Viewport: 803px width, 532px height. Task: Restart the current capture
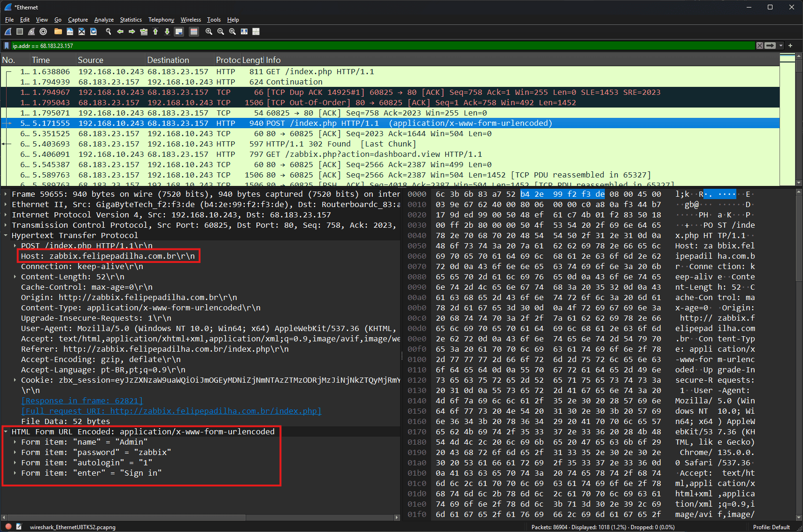pos(31,31)
